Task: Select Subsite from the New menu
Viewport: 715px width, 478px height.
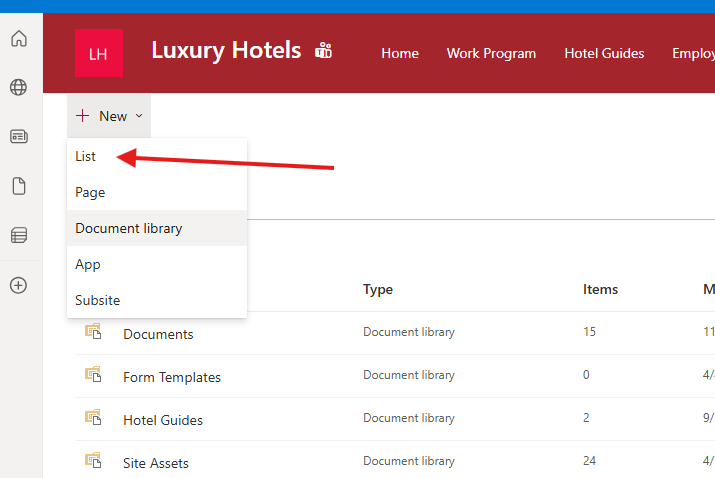Action: click(98, 300)
